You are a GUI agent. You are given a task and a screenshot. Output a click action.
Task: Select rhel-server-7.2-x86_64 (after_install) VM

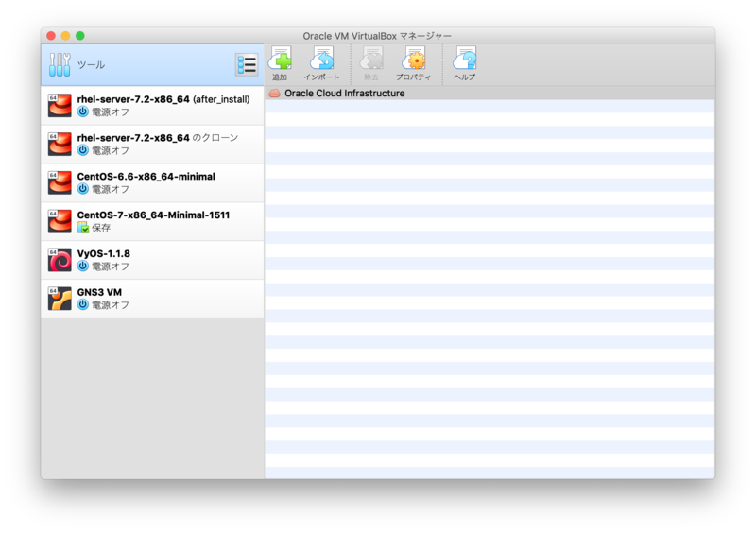click(152, 106)
